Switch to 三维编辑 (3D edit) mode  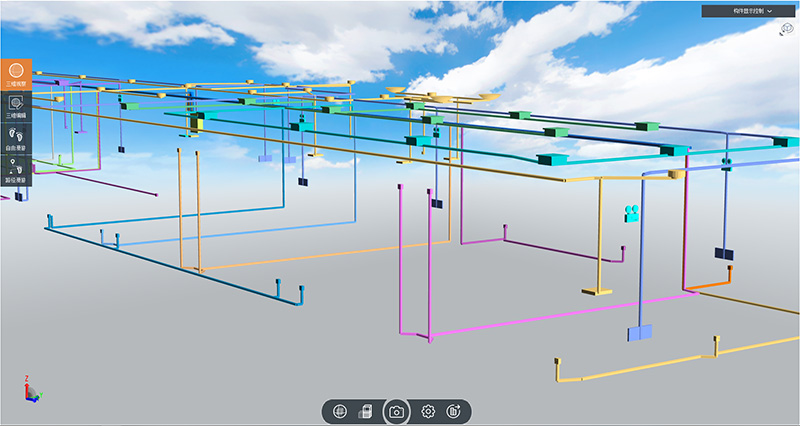[16, 107]
